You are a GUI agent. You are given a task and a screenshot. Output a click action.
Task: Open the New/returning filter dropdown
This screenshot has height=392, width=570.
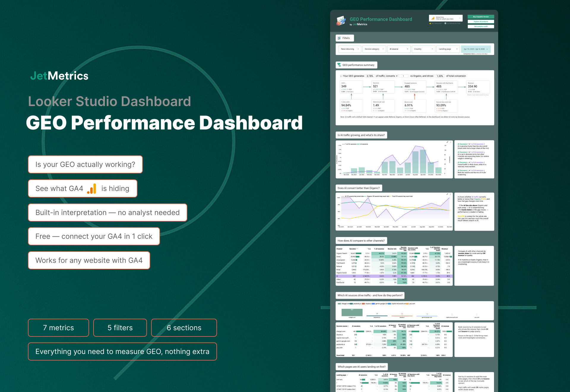coord(349,49)
